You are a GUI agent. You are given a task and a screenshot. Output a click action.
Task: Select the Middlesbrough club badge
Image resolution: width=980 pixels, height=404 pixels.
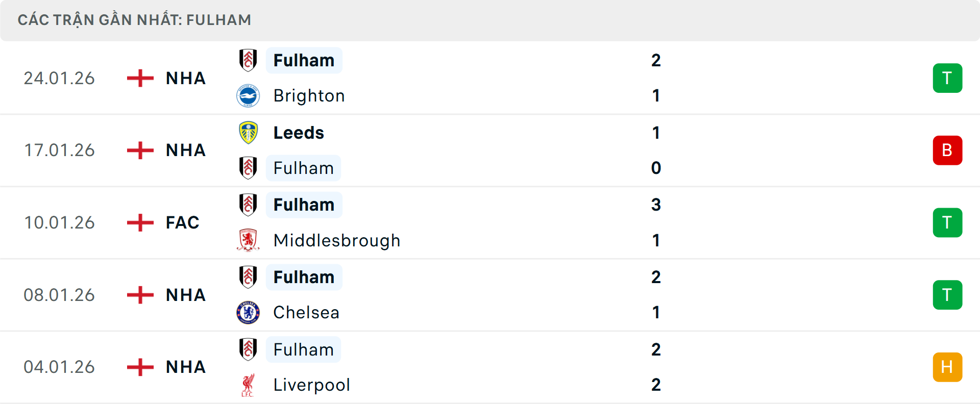[249, 240]
